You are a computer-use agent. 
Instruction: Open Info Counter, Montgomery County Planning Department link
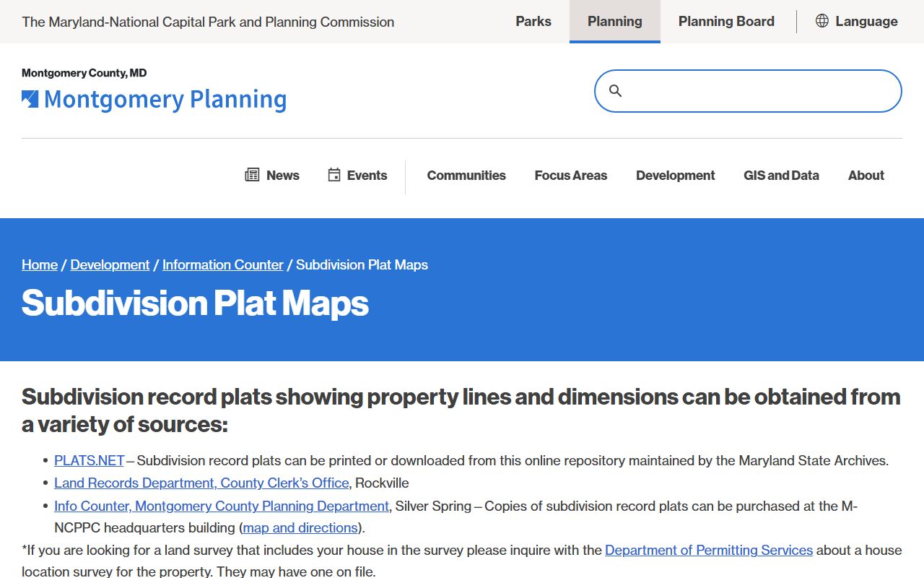coord(222,506)
